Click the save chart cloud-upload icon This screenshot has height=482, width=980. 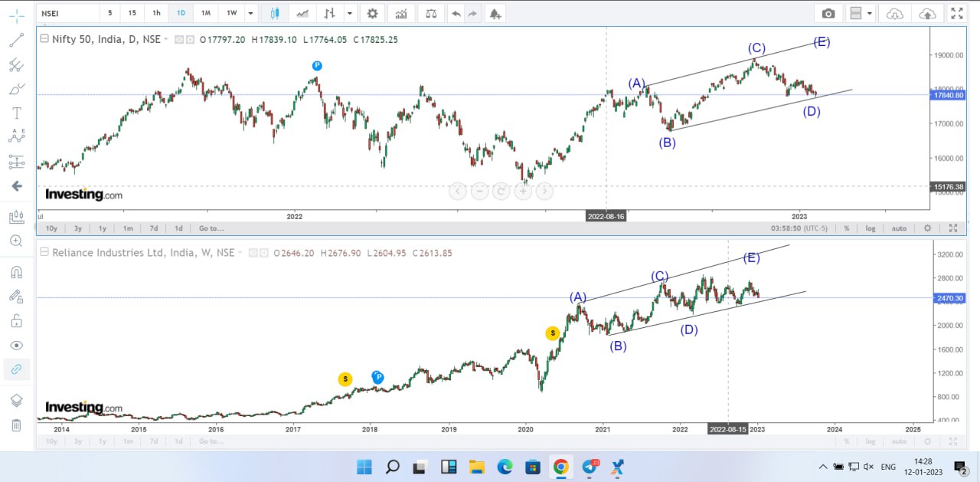926,13
